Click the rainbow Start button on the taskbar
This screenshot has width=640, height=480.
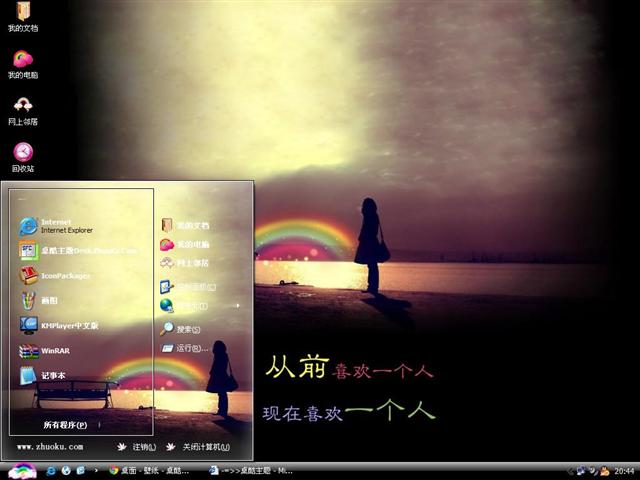[22, 470]
